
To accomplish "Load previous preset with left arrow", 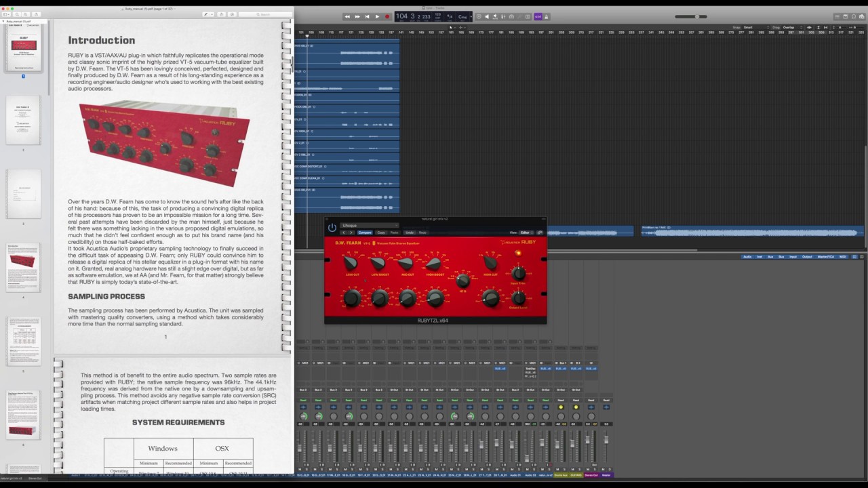I will [x=344, y=232].
